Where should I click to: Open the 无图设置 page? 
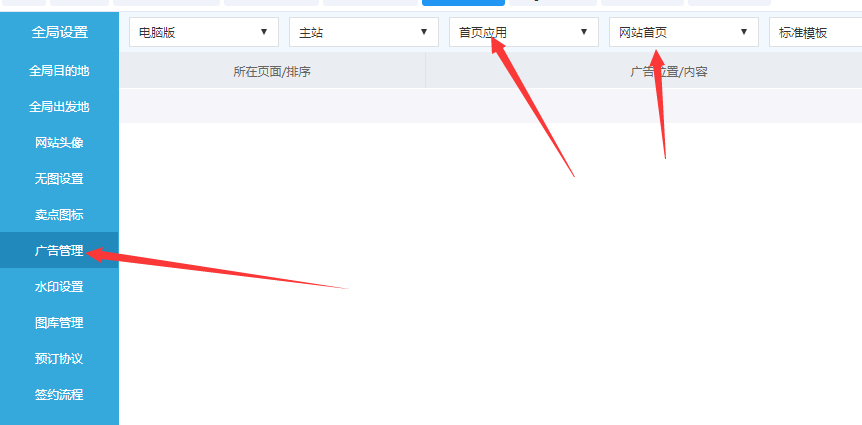pos(59,179)
